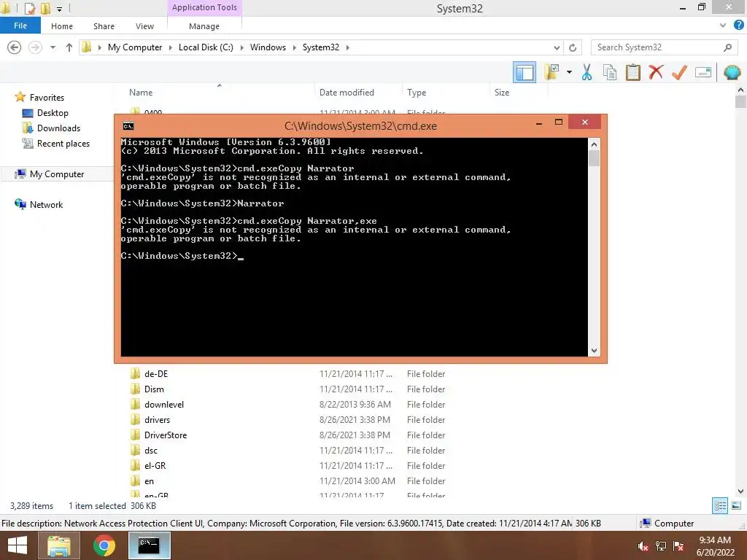Screen dimensions: 747x560
Task: Go up one folder level with the Up arrow
Action: tap(69, 47)
